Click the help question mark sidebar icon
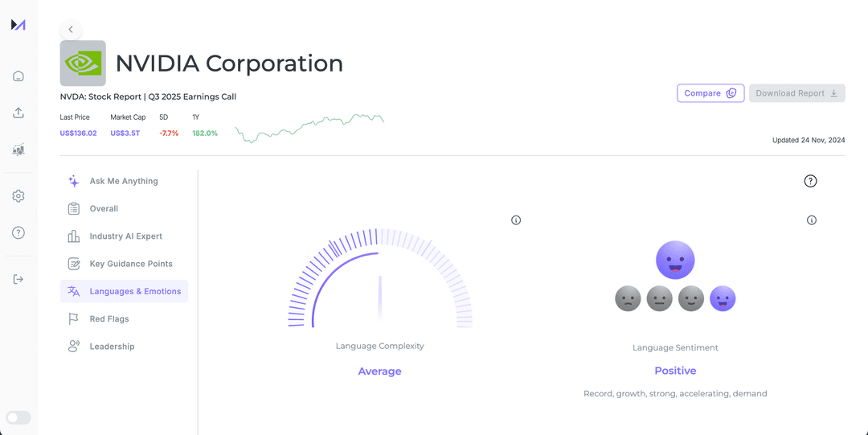The image size is (868, 435). 18,232
